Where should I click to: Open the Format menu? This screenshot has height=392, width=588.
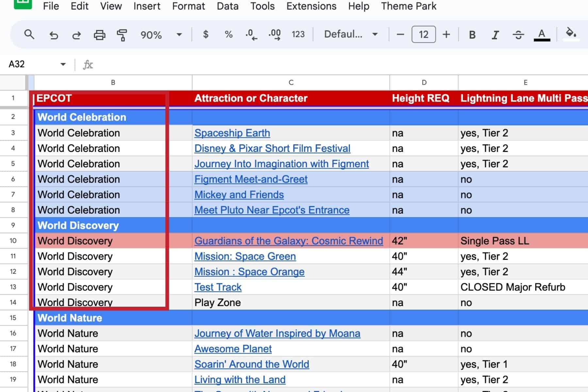188,6
